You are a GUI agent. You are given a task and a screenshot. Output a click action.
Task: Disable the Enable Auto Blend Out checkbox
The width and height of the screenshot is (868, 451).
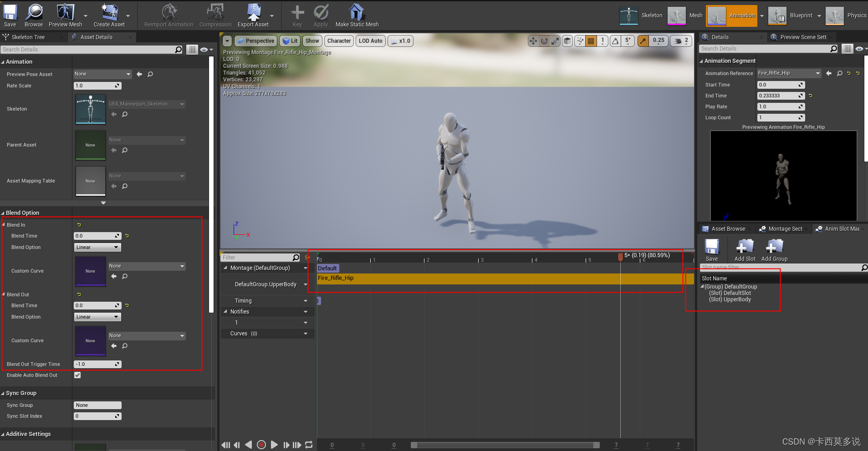click(77, 375)
